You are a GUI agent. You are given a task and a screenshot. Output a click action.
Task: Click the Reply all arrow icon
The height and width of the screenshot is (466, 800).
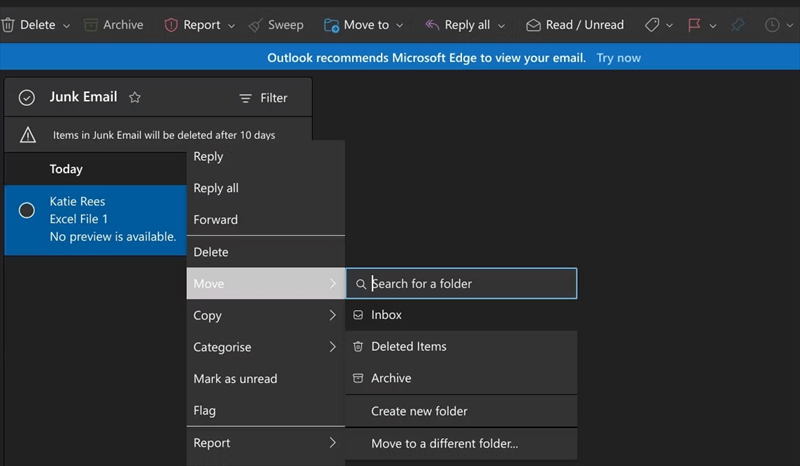pos(430,24)
